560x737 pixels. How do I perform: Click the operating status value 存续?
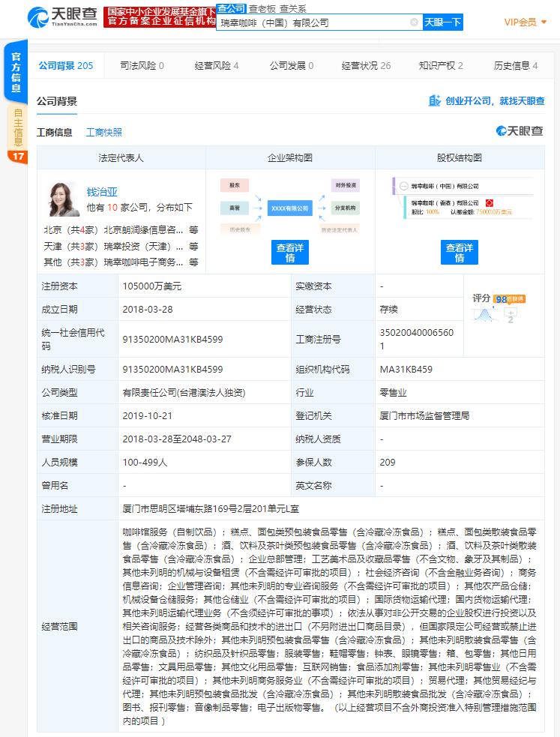388,310
